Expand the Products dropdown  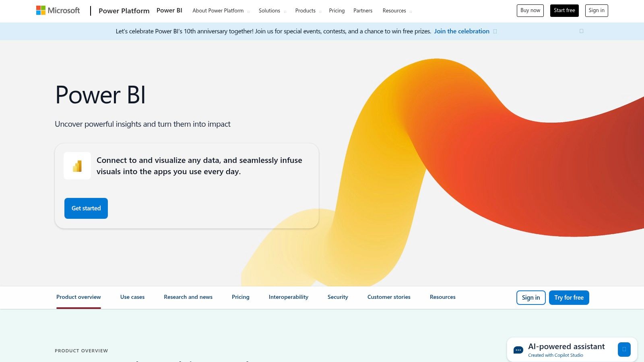coord(305,10)
